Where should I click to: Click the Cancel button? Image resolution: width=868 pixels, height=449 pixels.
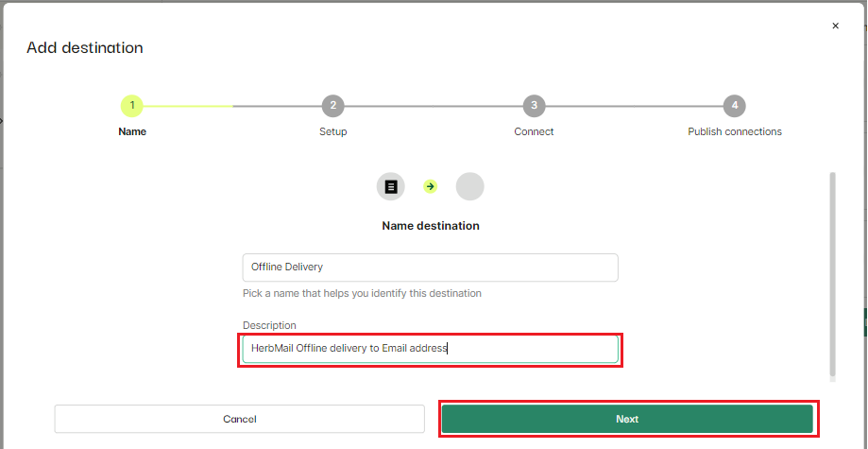(x=240, y=419)
